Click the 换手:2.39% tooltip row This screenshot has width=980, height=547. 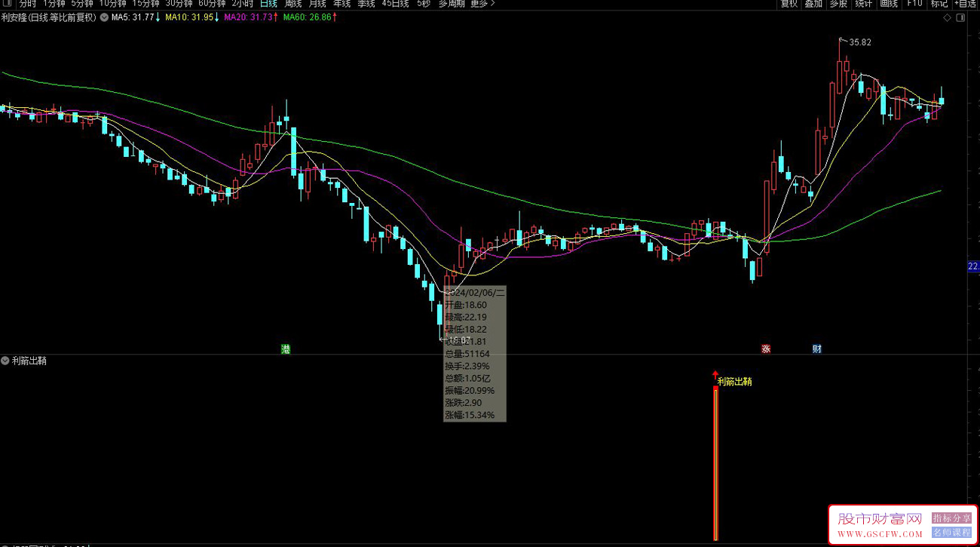point(467,366)
